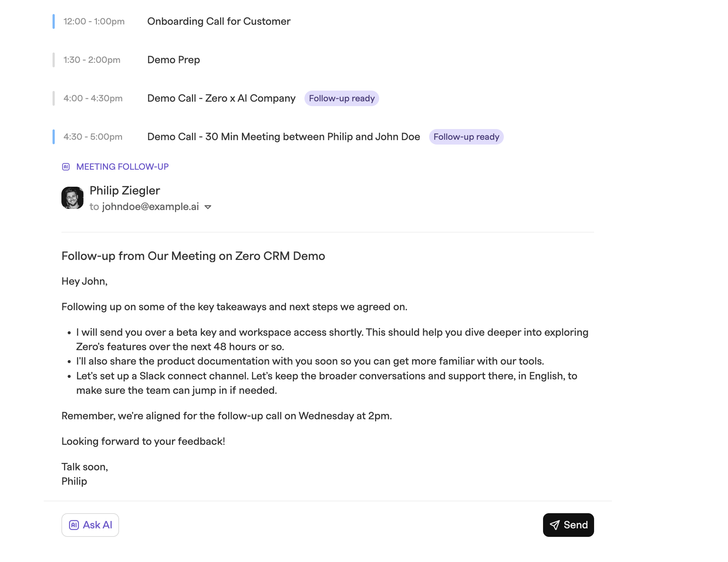Click the 4:30 - 5:00pm time slot

93,137
